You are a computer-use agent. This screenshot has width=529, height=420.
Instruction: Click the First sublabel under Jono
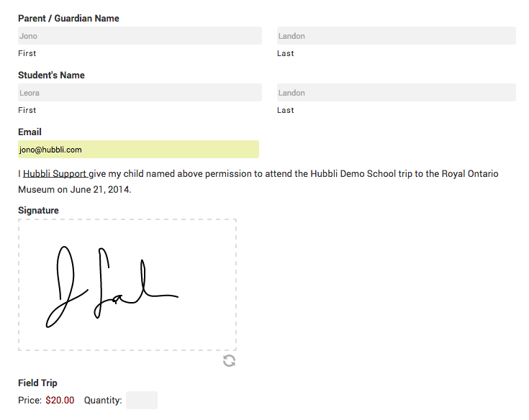point(27,53)
